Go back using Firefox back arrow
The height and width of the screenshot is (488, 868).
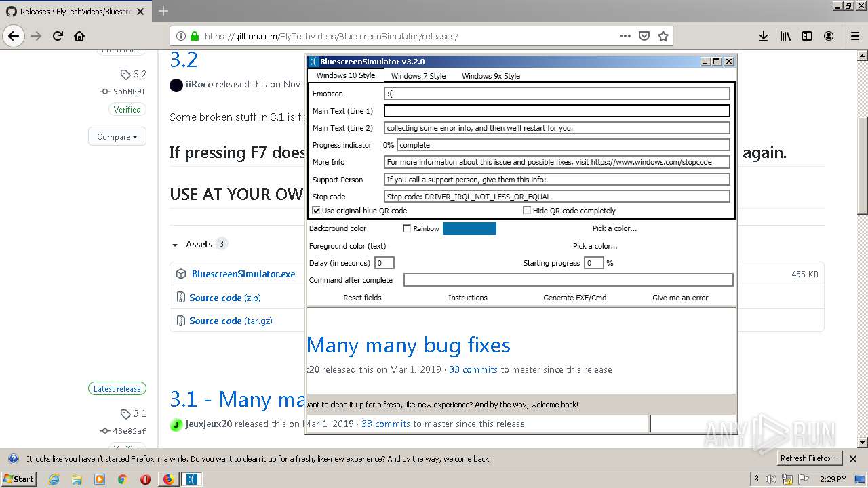pos(14,36)
